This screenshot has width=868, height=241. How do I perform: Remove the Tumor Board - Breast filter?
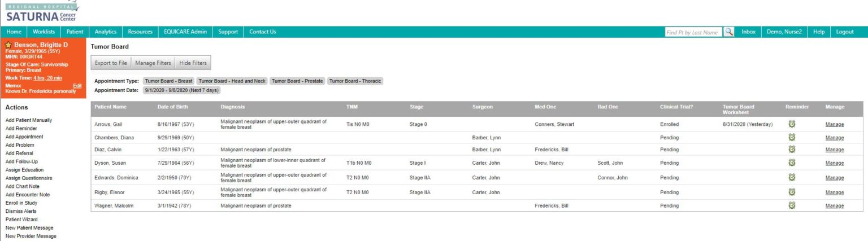coord(168,81)
